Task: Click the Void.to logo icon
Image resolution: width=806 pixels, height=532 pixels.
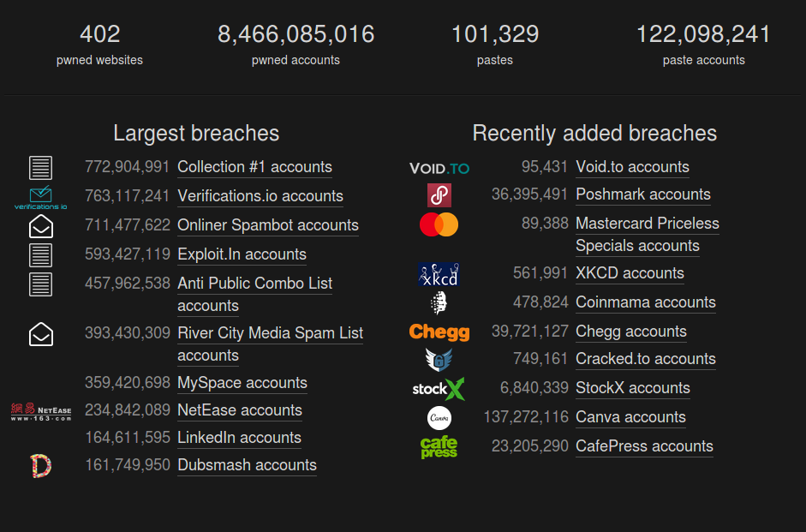Action: tap(439, 168)
